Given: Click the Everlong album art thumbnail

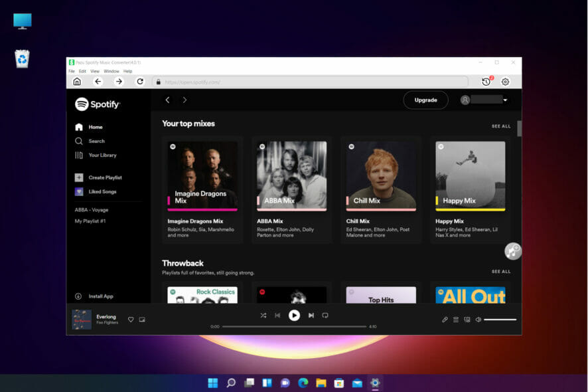Looking at the screenshot, I should point(82,320).
